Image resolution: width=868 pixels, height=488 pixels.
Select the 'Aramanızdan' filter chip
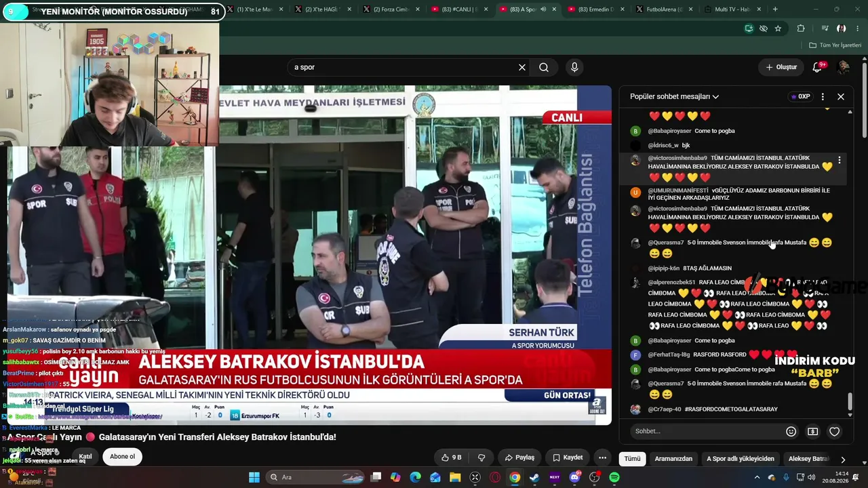(x=673, y=459)
